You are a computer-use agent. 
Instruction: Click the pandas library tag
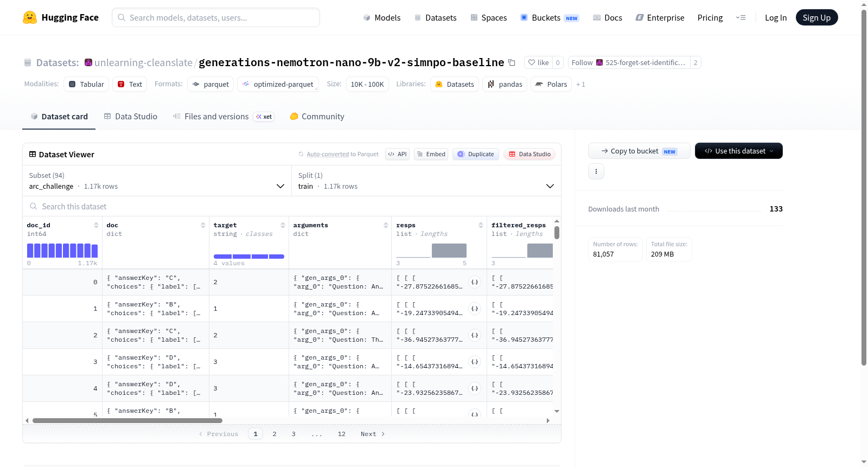[x=505, y=84]
